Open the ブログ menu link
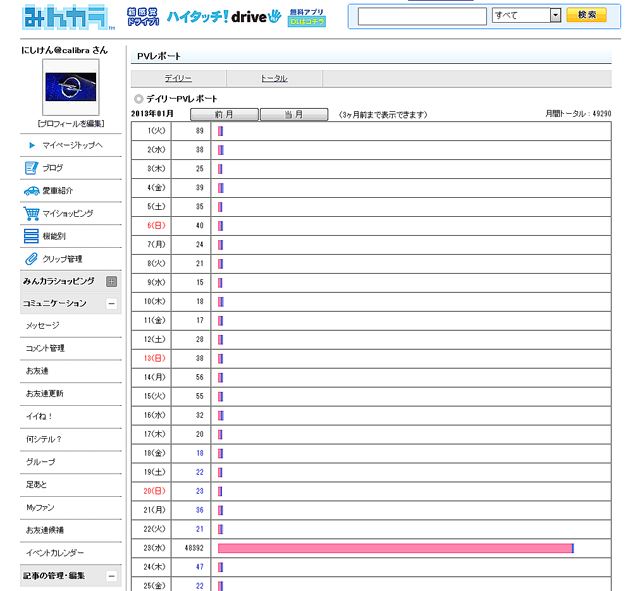This screenshot has height=591, width=640. click(x=53, y=168)
